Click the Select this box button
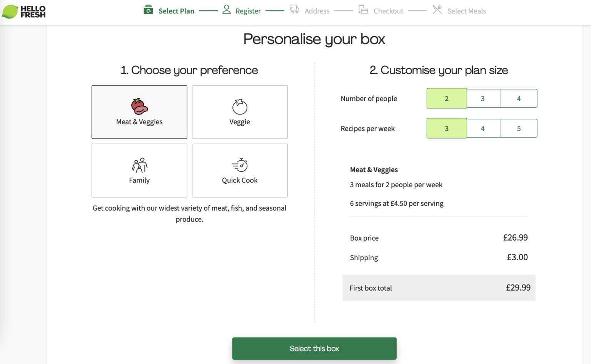This screenshot has height=364, width=591. (314, 348)
